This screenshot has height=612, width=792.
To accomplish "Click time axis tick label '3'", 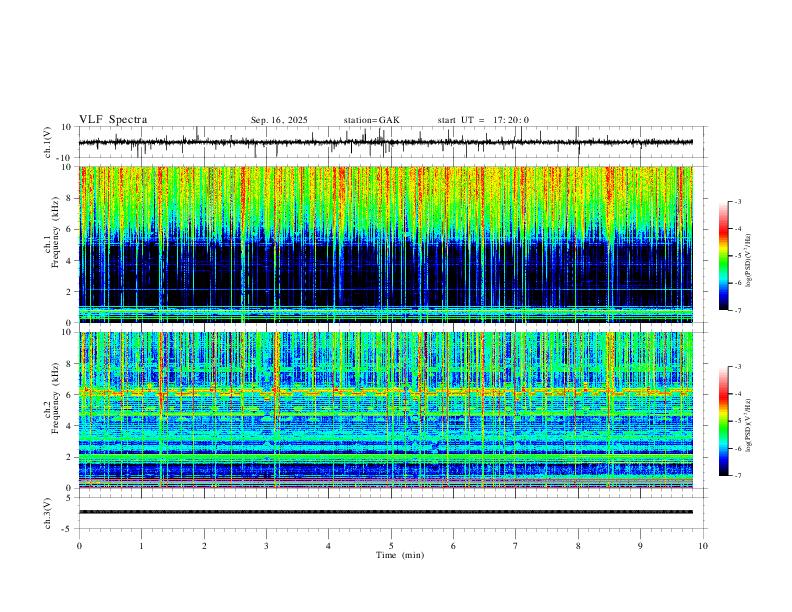I will tap(266, 546).
